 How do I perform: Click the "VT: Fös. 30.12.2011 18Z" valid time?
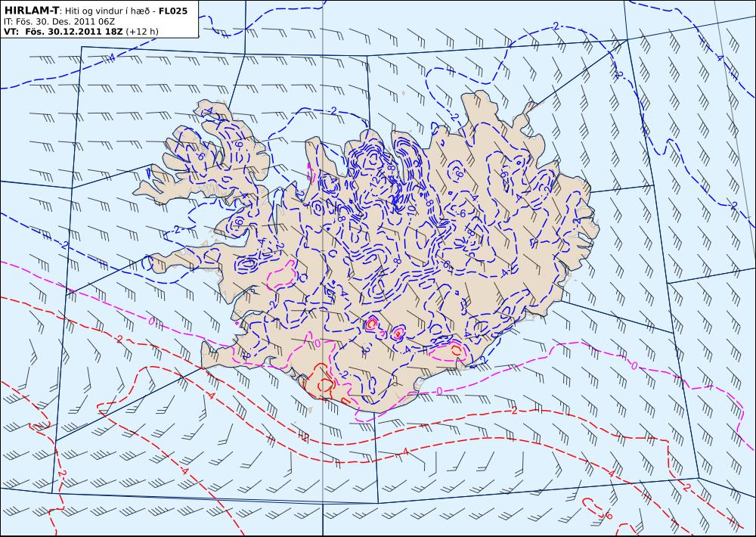tap(64, 32)
